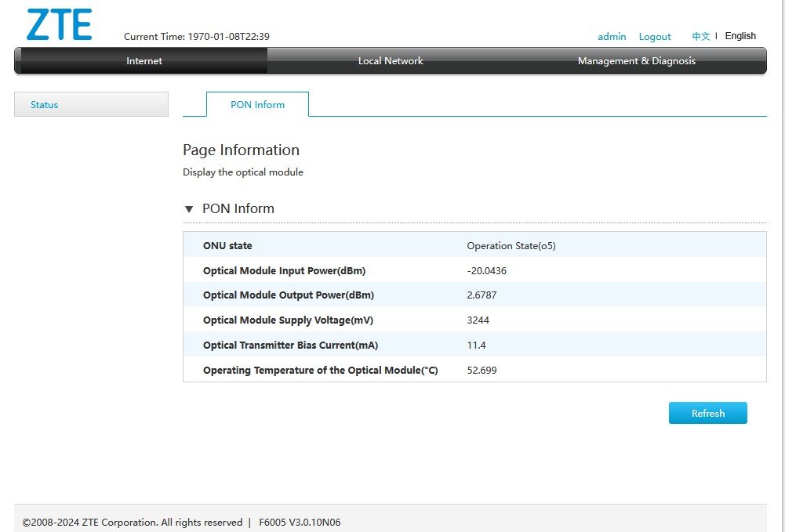
Task: Switch language to 中文
Action: click(x=700, y=37)
